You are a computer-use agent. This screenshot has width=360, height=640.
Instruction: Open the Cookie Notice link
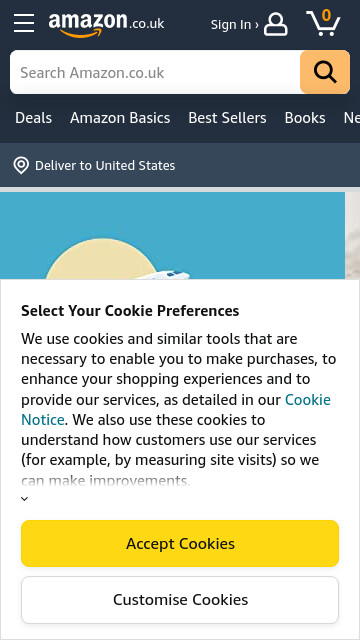[x=176, y=409]
